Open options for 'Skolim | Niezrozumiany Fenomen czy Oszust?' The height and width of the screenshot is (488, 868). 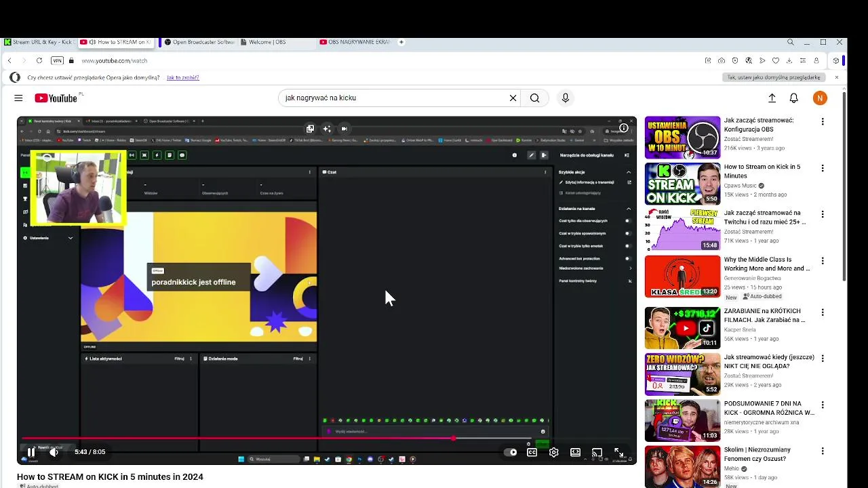coord(823,451)
